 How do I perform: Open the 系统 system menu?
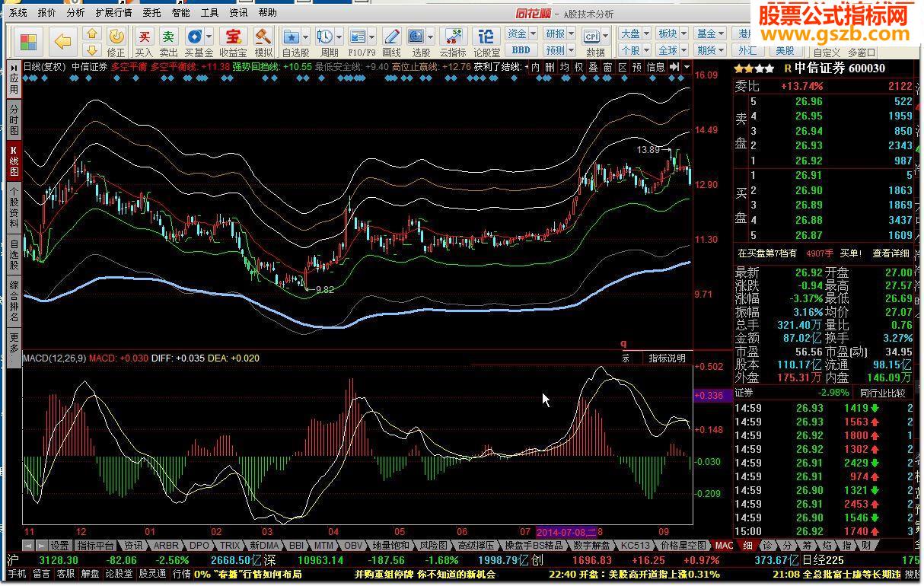[18, 13]
